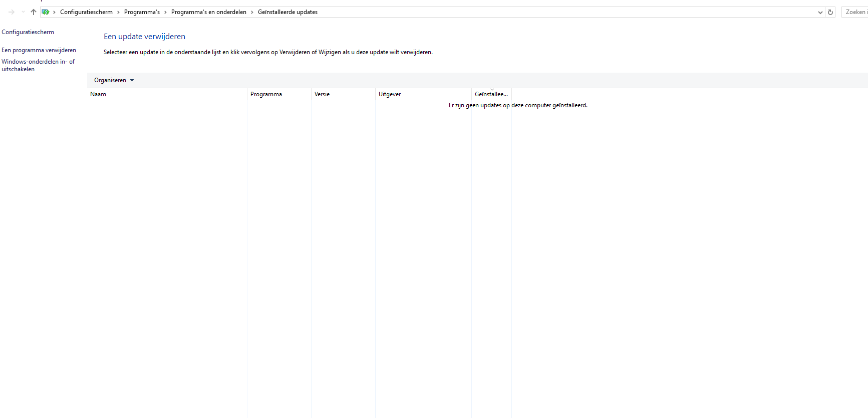
Task: Click the 'Een update verwijderen' heading
Action: (144, 37)
